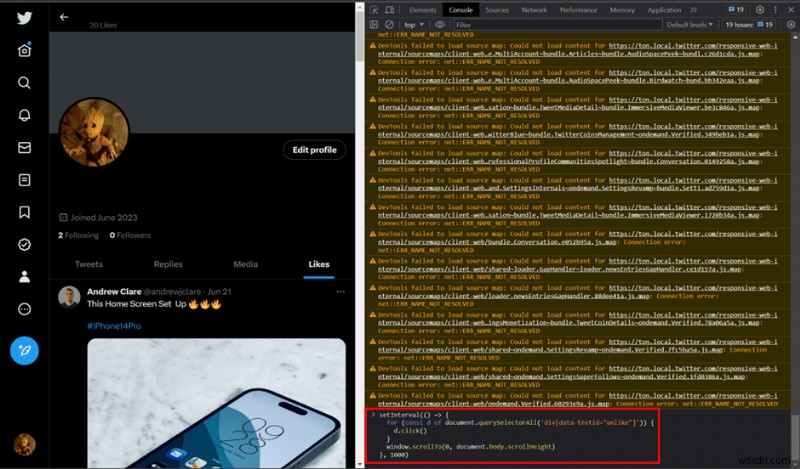Open the #iPhone14Pro hashtag
Screen dimensions: 800x469
(x=114, y=326)
